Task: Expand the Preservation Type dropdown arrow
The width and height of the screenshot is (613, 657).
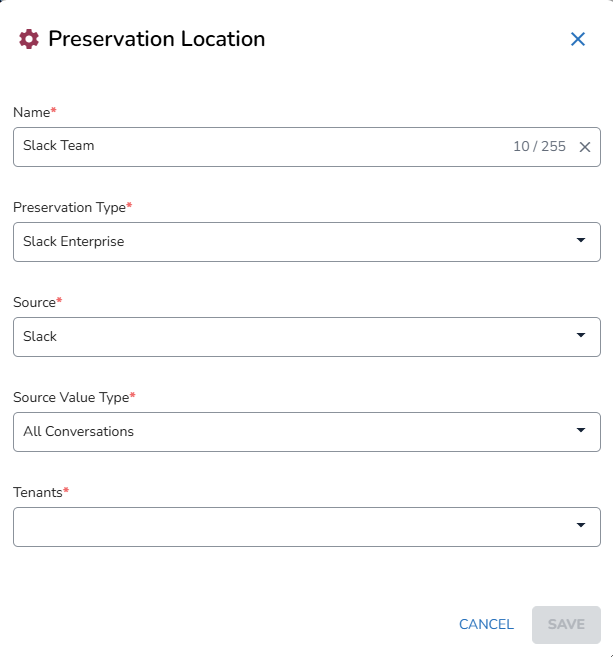Action: [581, 241]
